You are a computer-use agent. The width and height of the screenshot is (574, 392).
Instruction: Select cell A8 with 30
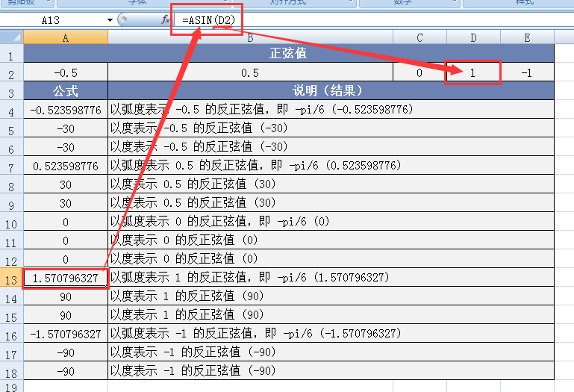[x=66, y=184]
